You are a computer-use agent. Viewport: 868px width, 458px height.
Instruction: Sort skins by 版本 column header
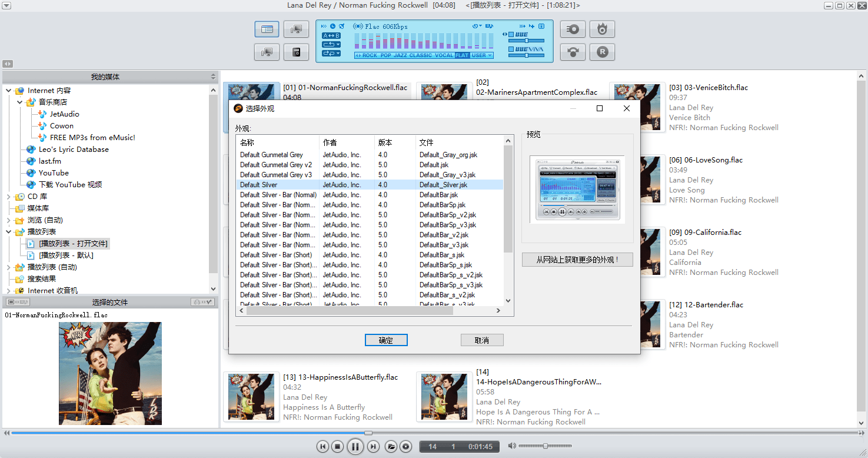(x=394, y=142)
